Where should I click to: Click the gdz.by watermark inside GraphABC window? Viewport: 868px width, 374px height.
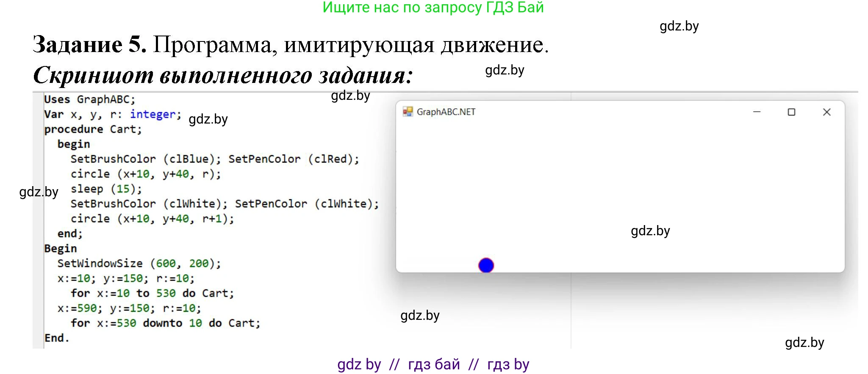point(650,231)
